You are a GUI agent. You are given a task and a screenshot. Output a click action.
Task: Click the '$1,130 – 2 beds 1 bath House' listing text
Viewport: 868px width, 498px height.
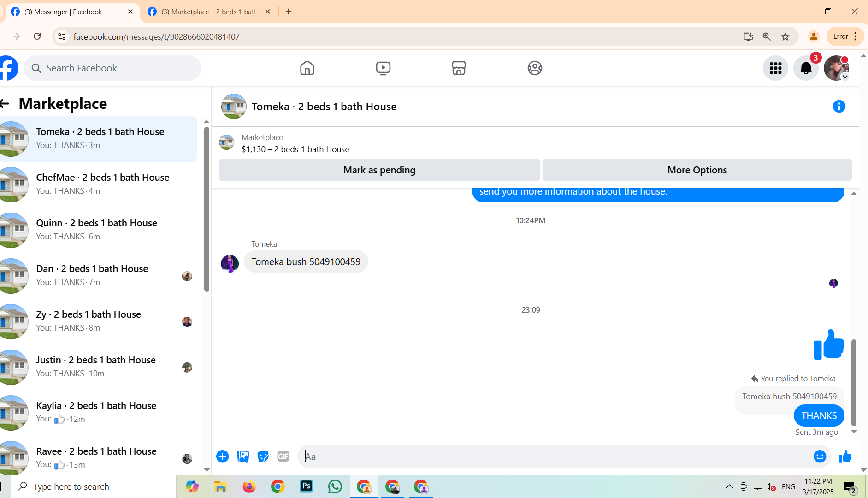click(295, 149)
